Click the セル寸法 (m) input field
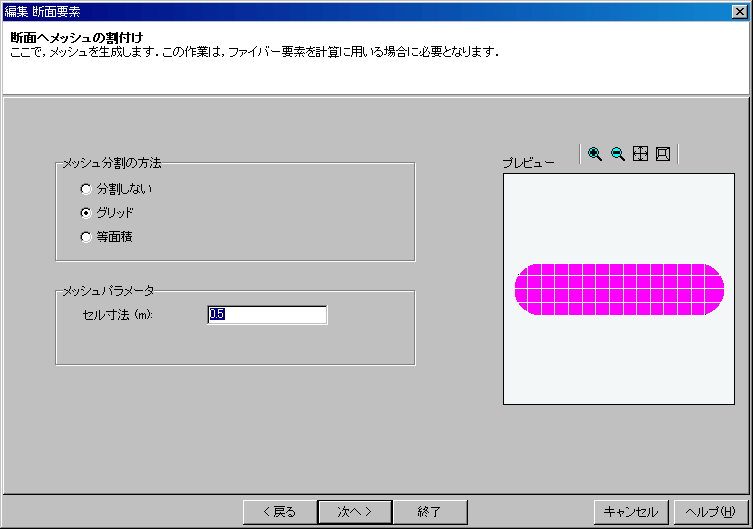 click(x=267, y=315)
